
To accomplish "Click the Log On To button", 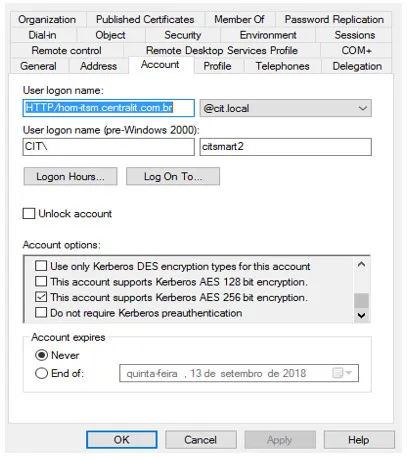I will [x=173, y=176].
